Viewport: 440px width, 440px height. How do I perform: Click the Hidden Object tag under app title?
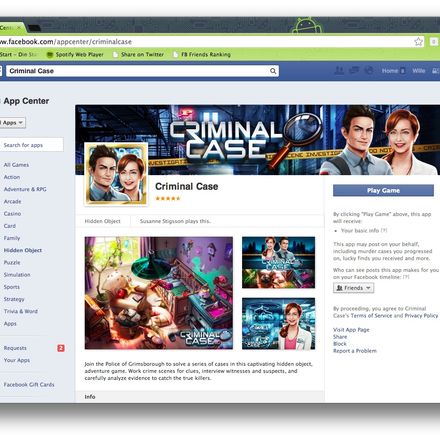tap(102, 221)
